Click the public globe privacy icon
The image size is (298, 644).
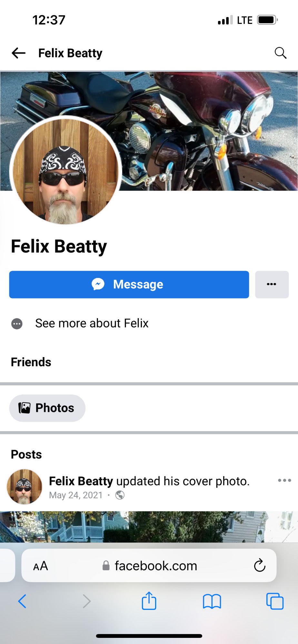120,495
